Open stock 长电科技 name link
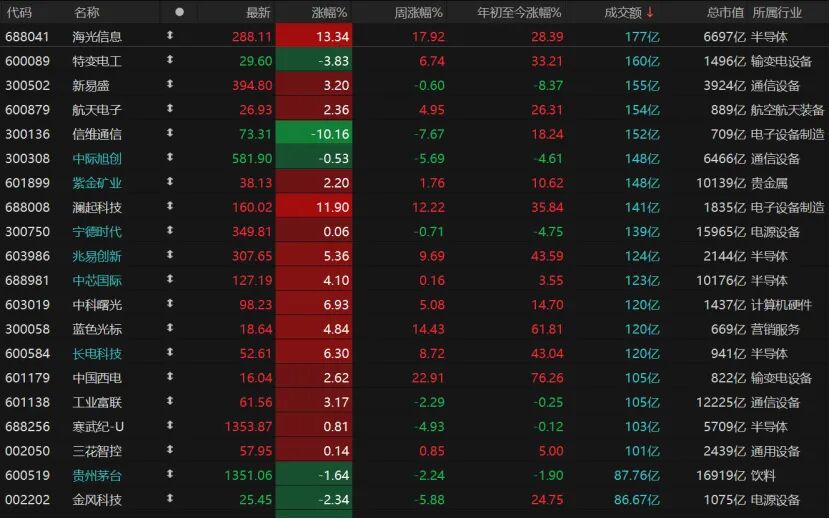830x519 pixels. click(x=97, y=353)
